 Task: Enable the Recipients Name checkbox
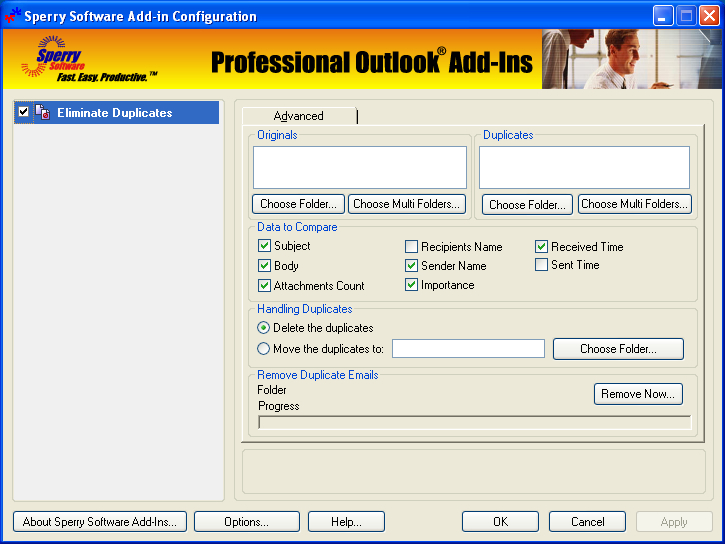[x=411, y=246]
